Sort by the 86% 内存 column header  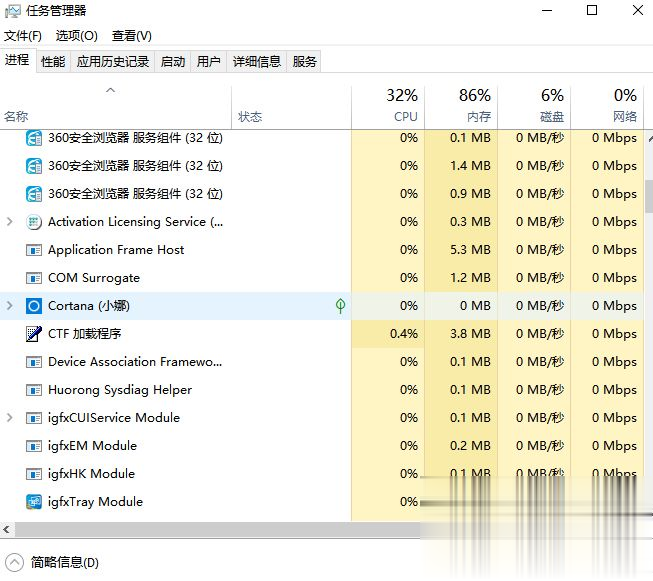461,108
